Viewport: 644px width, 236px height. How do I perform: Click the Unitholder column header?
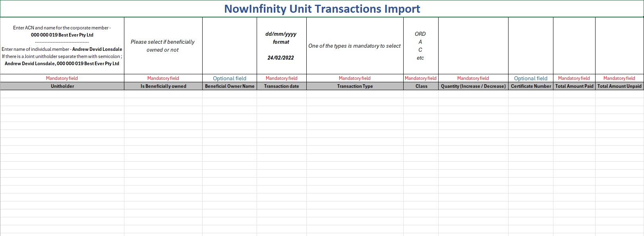[62, 86]
